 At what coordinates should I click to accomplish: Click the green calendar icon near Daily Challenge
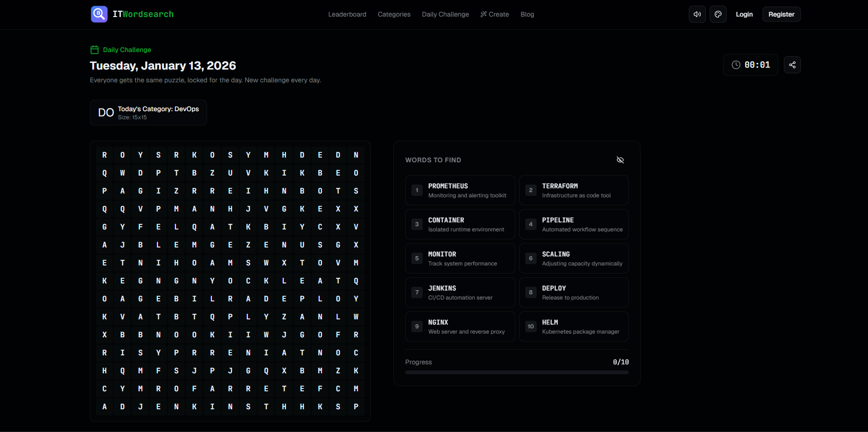[x=94, y=49]
